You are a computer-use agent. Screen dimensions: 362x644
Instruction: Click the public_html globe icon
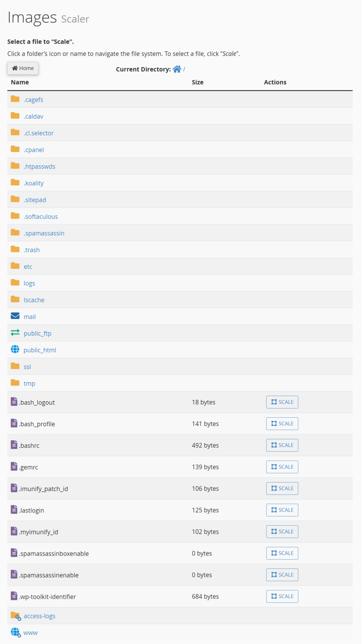coord(15,349)
